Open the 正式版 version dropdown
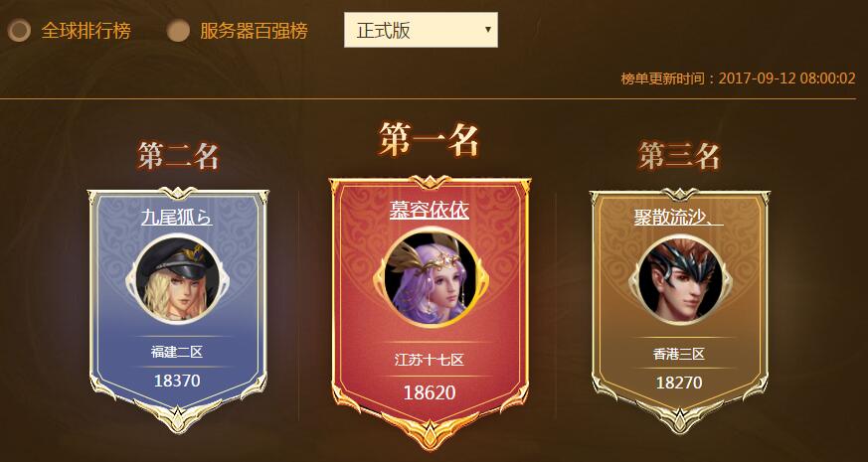Image resolution: width=868 pixels, height=462 pixels. (421, 30)
